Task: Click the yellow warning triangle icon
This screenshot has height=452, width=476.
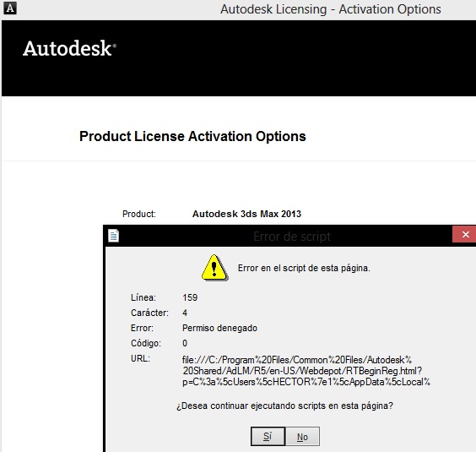Action: [214, 268]
